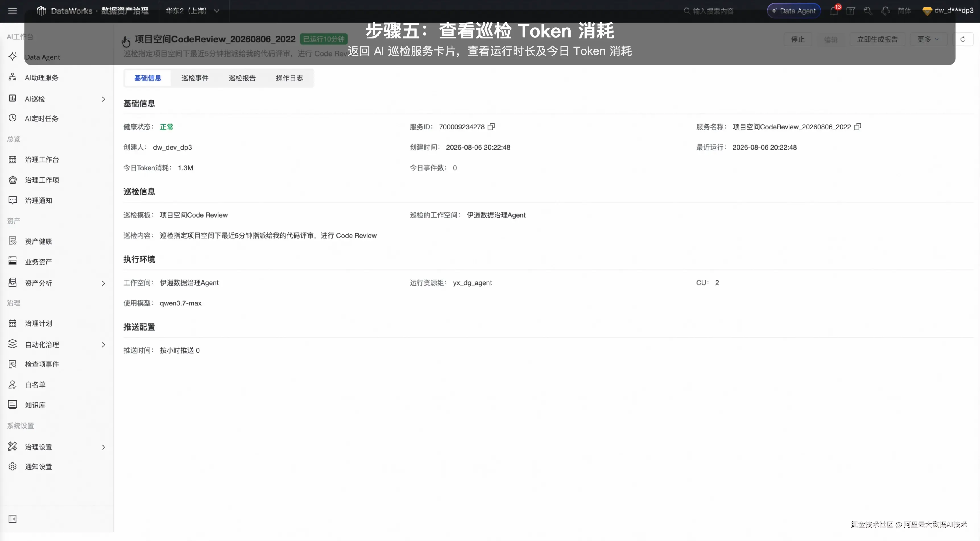The image size is (980, 541).
Task: Click the 已运行10分钟 status badge
Action: point(324,39)
